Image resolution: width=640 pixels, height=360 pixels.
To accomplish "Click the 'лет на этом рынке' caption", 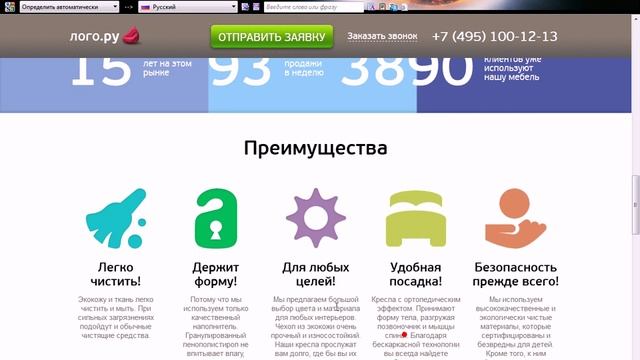I will 167,68.
